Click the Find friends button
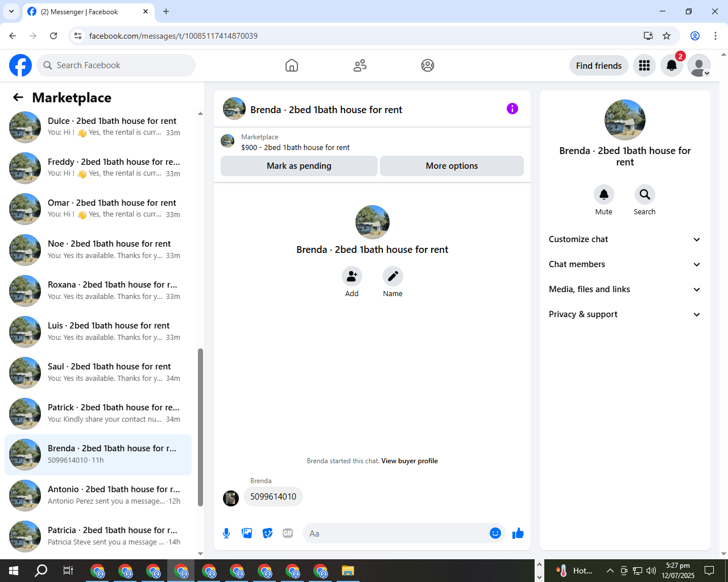The height and width of the screenshot is (582, 728). (599, 65)
